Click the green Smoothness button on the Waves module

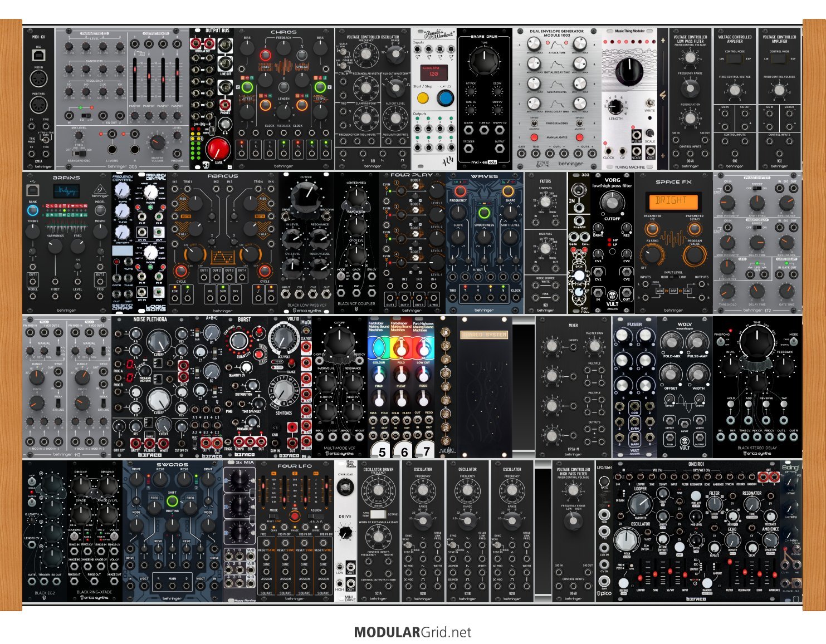(484, 213)
